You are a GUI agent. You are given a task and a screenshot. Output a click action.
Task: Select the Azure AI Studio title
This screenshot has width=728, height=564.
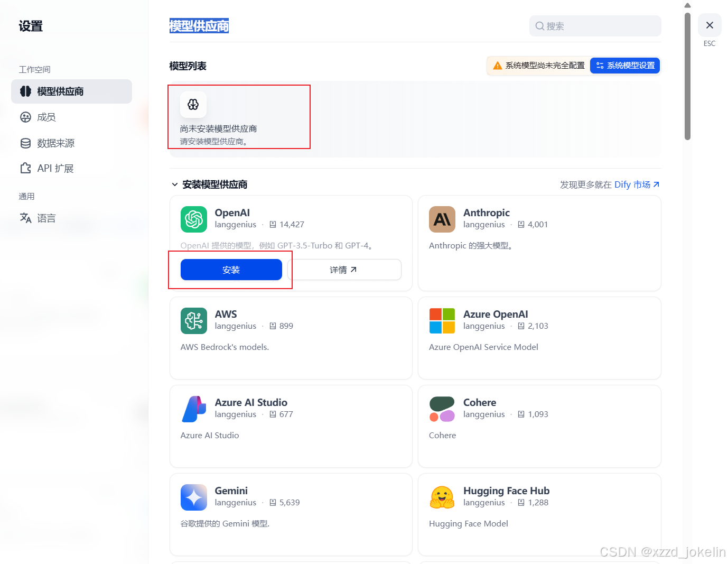[x=251, y=402]
